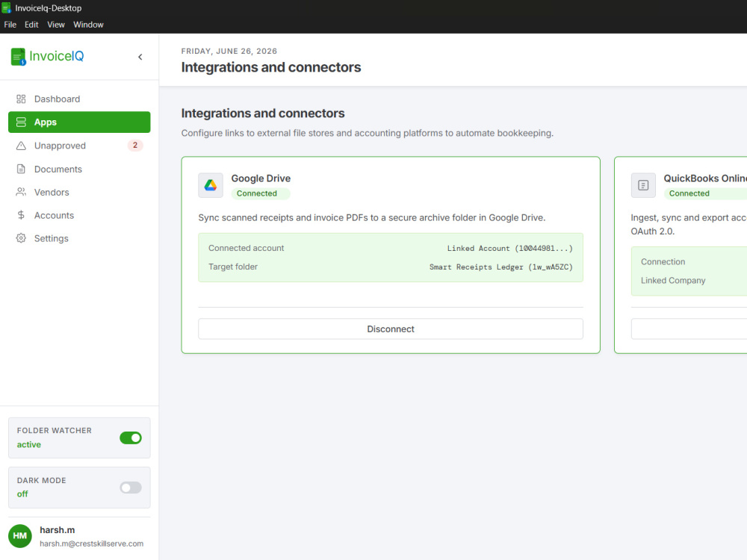Click the QuickBooks Online card icon

tap(643, 185)
